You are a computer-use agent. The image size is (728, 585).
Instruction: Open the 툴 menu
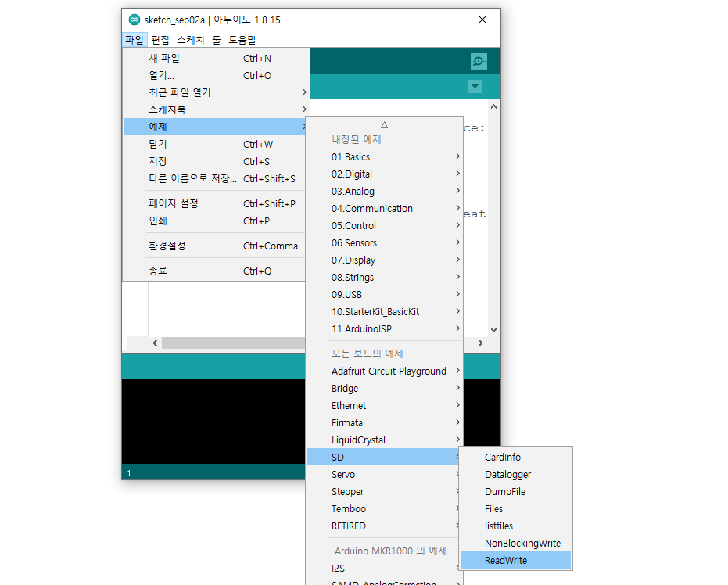(217, 40)
